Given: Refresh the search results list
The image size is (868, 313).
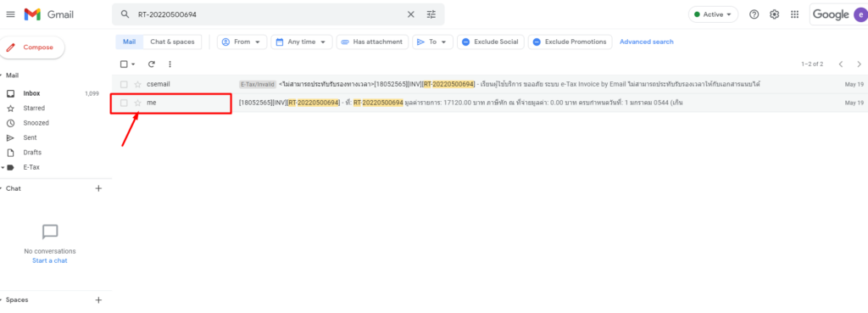Looking at the screenshot, I should pyautogui.click(x=151, y=64).
